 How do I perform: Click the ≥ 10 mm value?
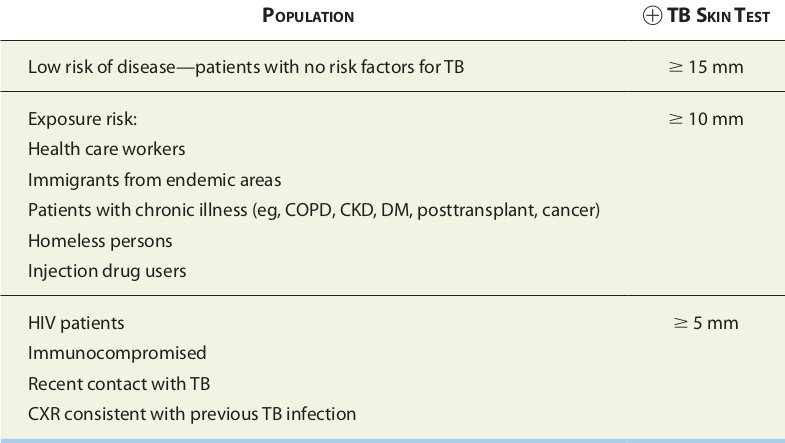[x=706, y=119]
